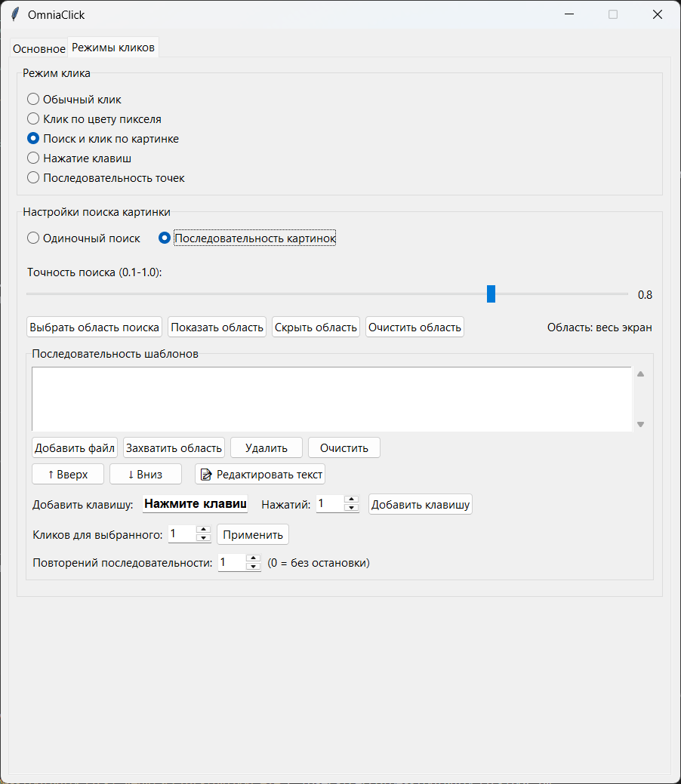Increase Нажатий value with up arrow
Viewport: 681px width, 784px height.
pyautogui.click(x=352, y=500)
